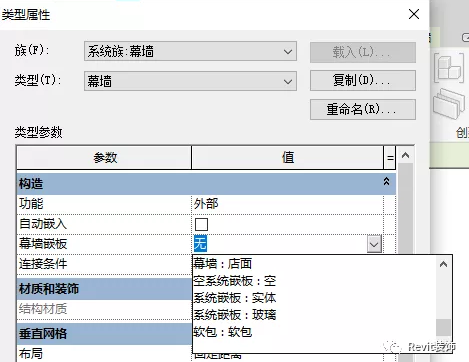
Task: Close the 类型属性 dialog
Action: [414, 14]
